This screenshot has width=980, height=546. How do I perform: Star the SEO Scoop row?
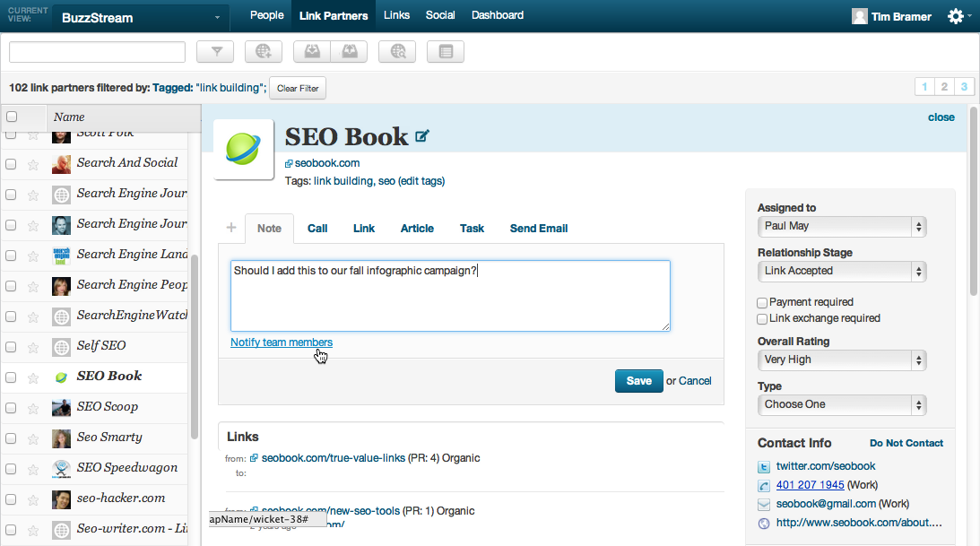pos(33,409)
